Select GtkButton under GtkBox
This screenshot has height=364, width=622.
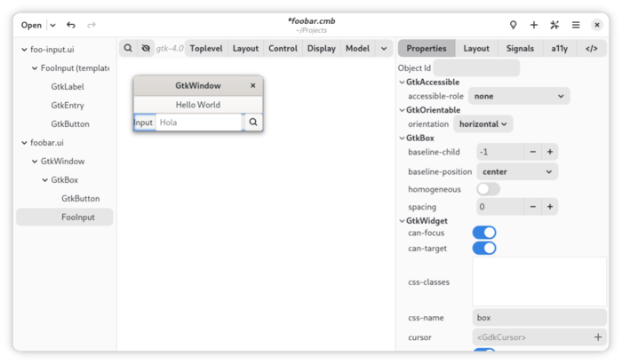pos(81,199)
